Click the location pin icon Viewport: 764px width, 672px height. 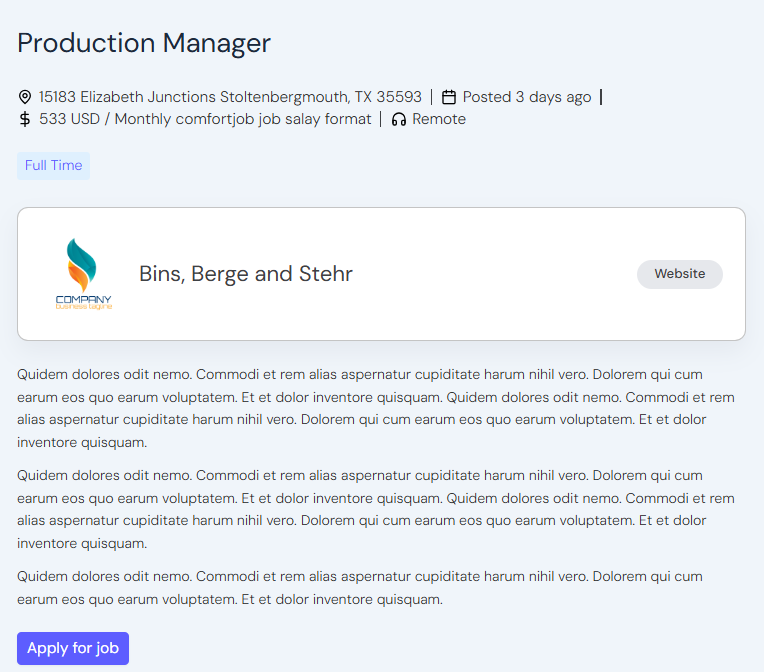point(25,97)
